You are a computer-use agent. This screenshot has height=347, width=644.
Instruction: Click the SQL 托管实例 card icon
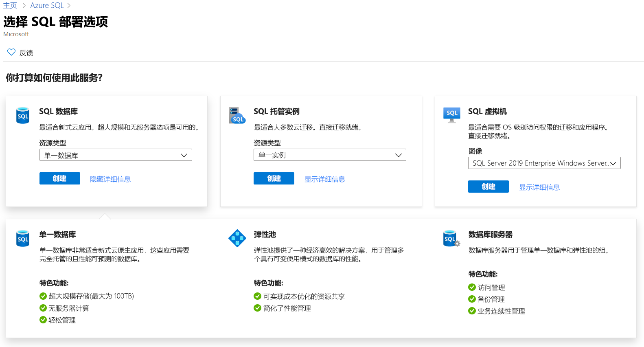(x=237, y=115)
